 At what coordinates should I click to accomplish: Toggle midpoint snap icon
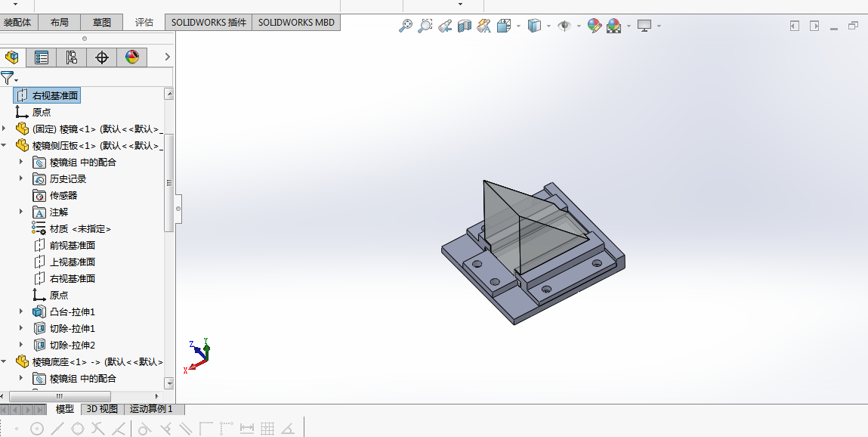pos(57,428)
